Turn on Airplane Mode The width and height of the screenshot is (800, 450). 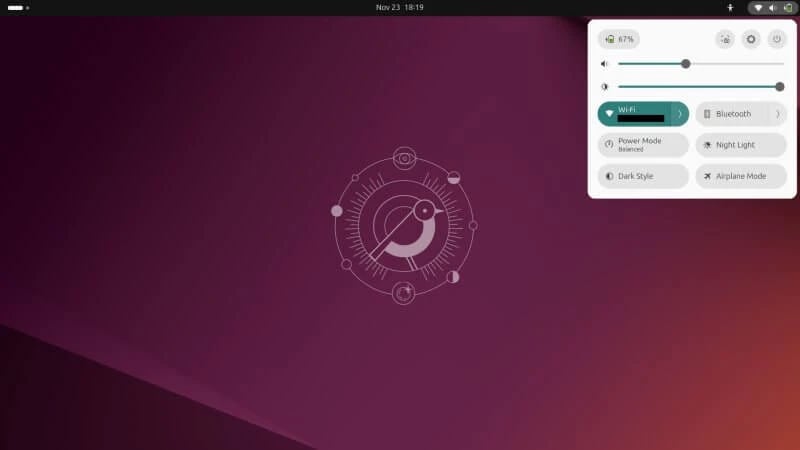tap(741, 176)
